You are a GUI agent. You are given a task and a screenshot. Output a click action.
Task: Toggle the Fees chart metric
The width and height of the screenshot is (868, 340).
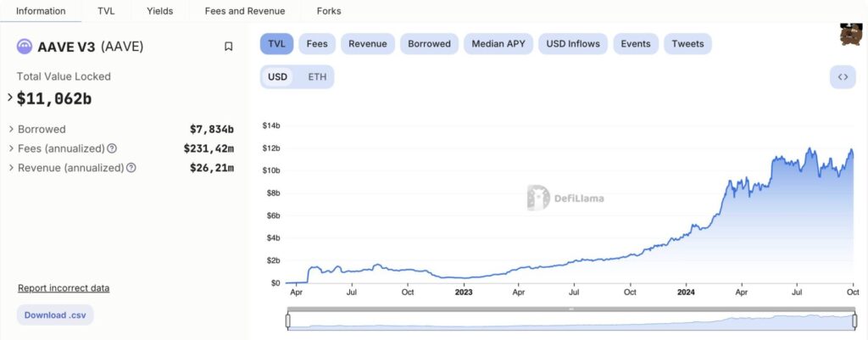click(317, 44)
